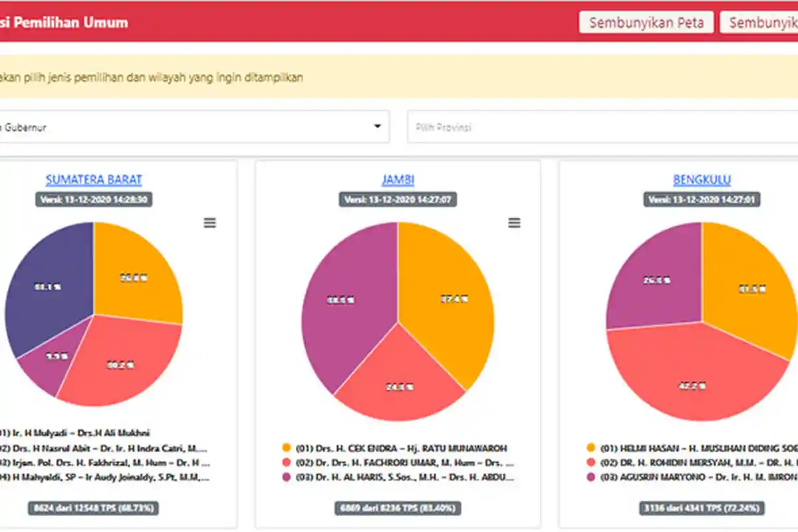
Task: Open the SUMATERA BARAT province link
Action: tap(93, 180)
